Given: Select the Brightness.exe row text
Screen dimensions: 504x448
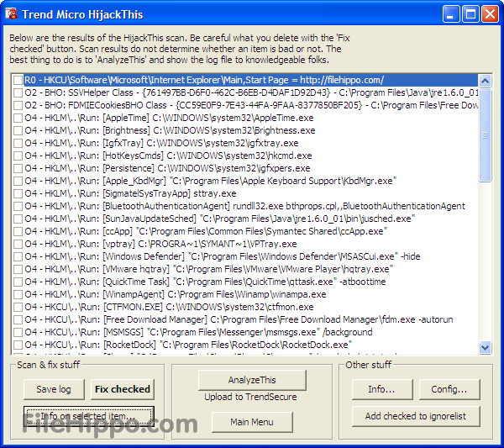Looking at the screenshot, I should (x=170, y=130).
